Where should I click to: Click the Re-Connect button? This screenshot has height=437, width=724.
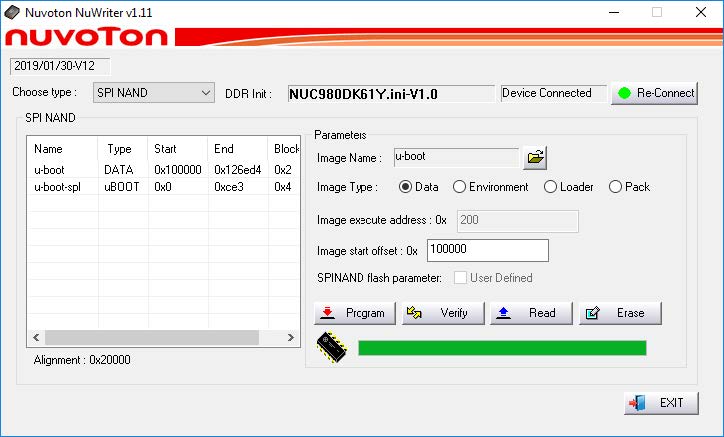point(654,93)
